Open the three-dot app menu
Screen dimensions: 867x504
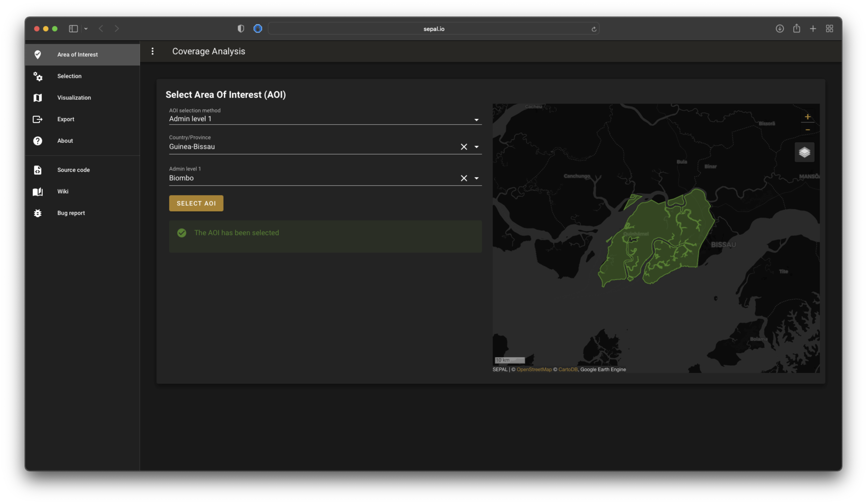point(152,51)
